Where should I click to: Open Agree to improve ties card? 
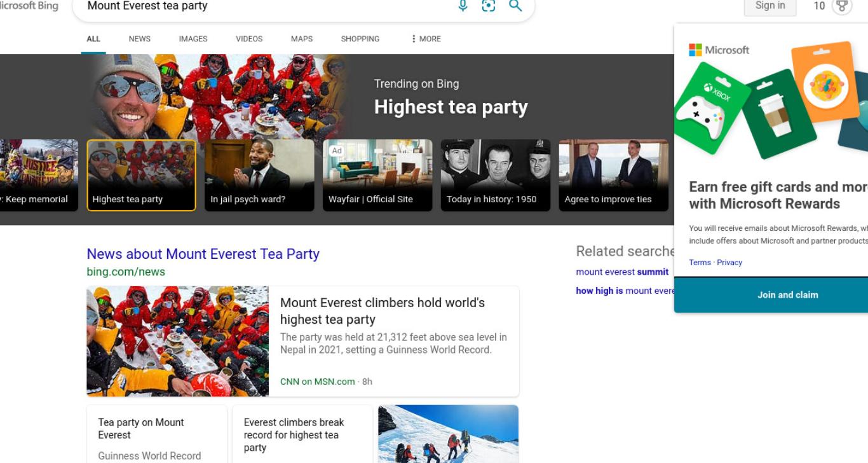click(x=613, y=175)
